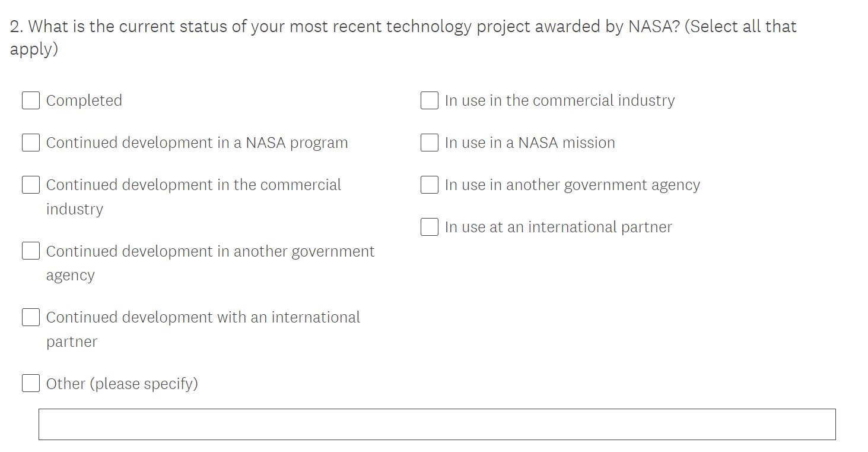Tick 'In use in another government agency' checkbox

(x=430, y=185)
